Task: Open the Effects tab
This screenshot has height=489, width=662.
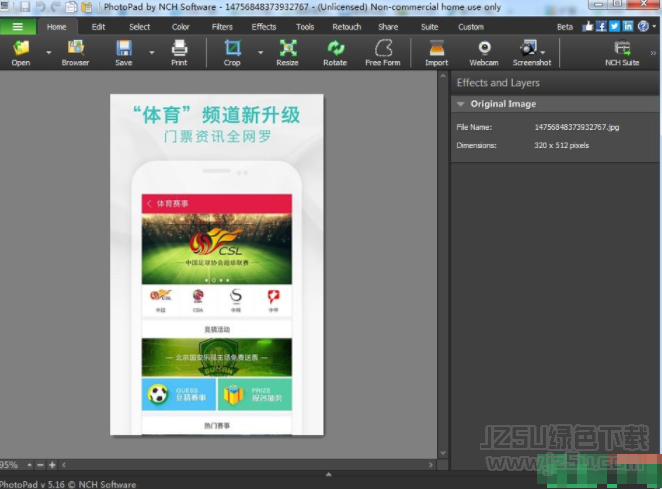Action: pos(264,27)
